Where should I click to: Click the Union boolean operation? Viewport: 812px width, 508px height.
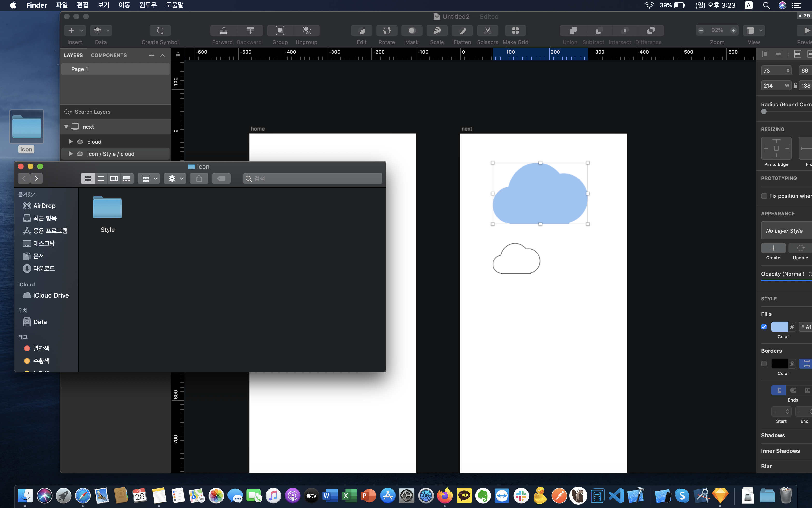point(573,30)
